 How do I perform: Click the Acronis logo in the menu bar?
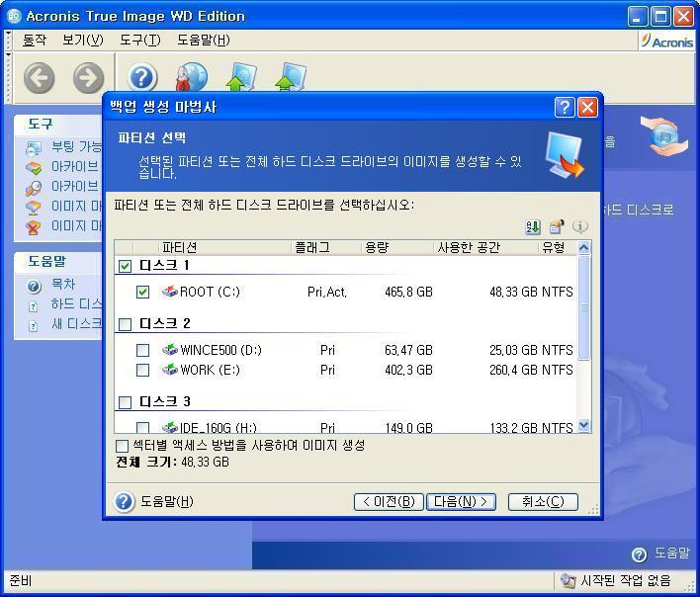tap(667, 42)
